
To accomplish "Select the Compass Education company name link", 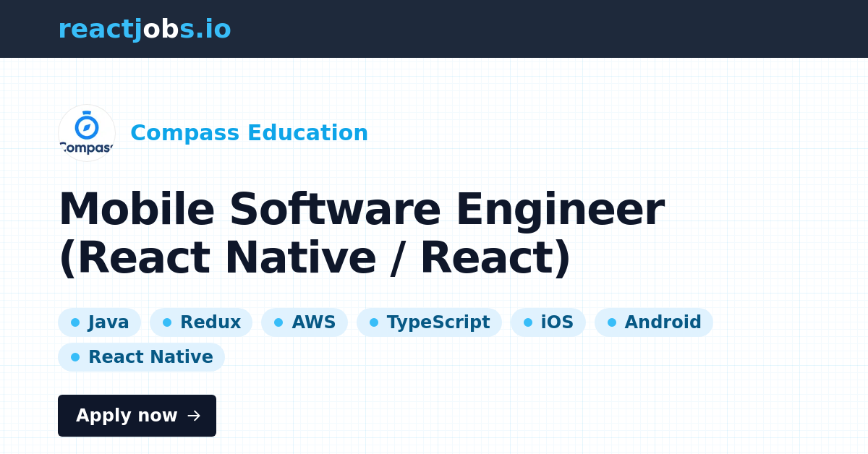I will (x=249, y=133).
